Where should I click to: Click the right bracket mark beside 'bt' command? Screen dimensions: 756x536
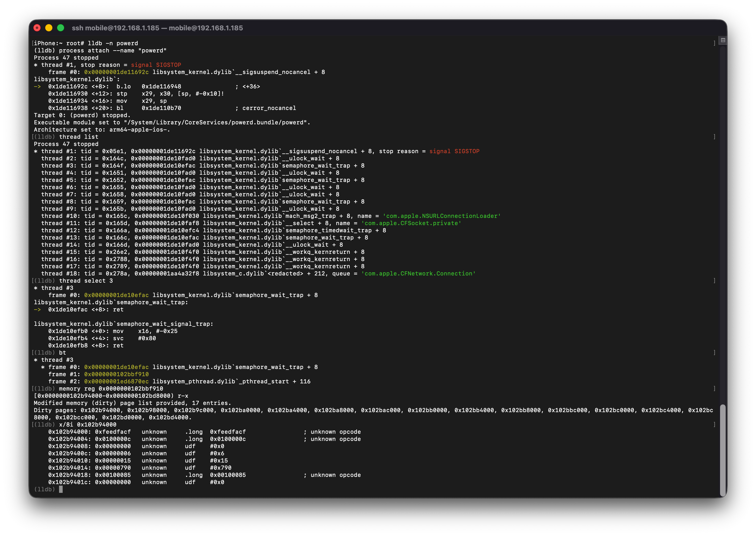714,353
